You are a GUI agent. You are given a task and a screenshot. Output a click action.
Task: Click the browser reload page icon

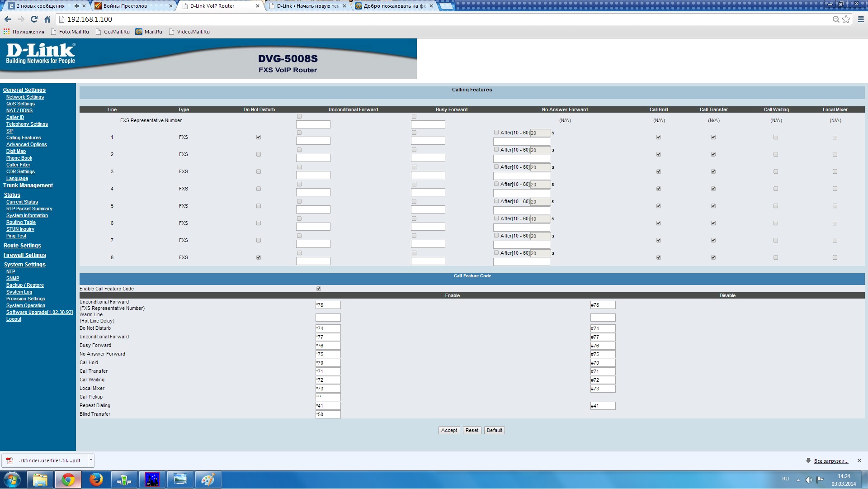tap(34, 19)
